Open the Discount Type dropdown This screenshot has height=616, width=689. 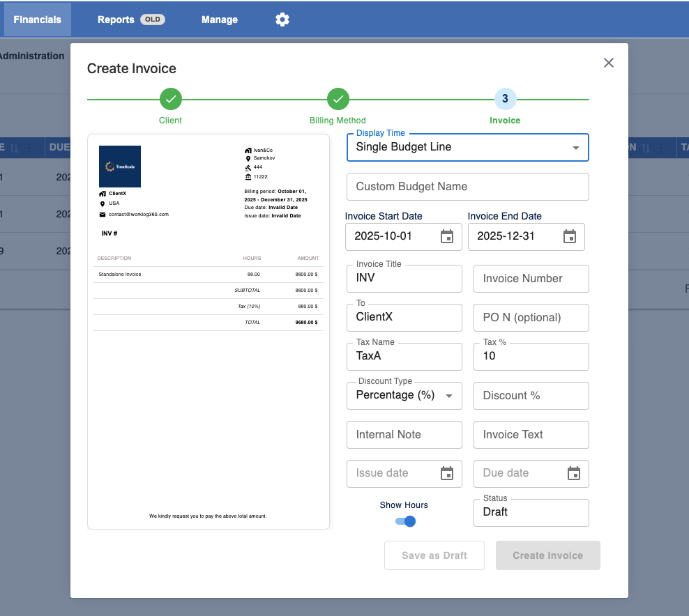[404, 396]
